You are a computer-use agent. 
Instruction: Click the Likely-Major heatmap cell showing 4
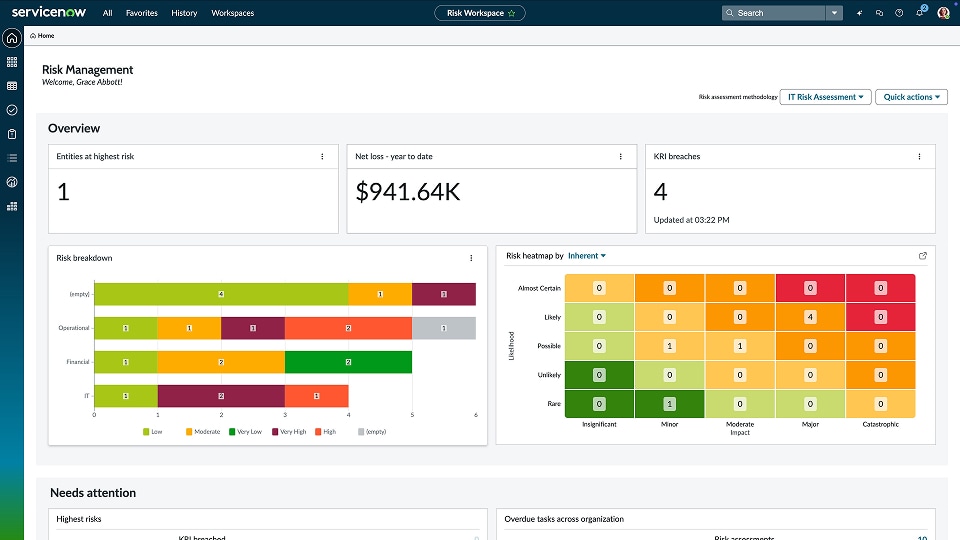(811, 317)
